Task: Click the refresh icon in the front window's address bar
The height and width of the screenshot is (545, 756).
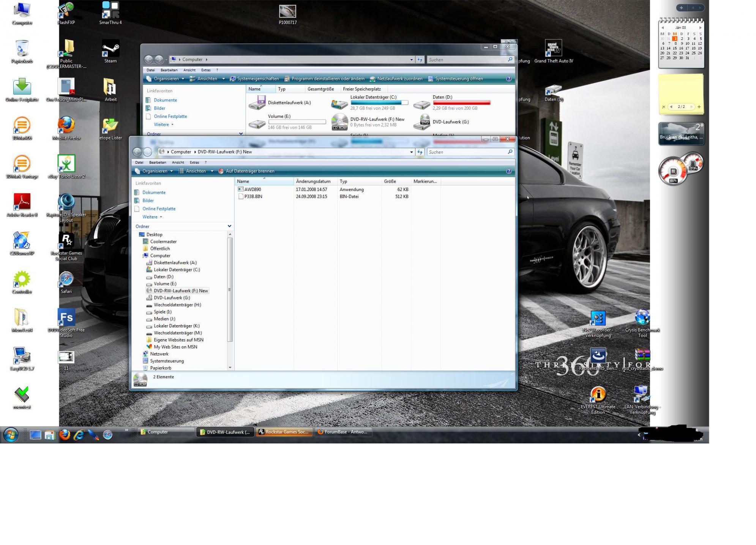Action: tap(420, 152)
